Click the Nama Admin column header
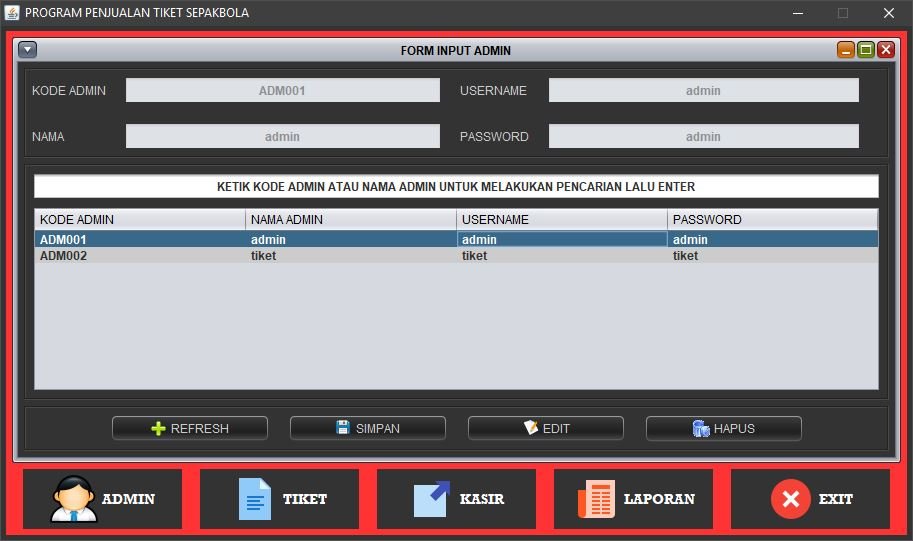This screenshot has height=541, width=913. [x=351, y=219]
